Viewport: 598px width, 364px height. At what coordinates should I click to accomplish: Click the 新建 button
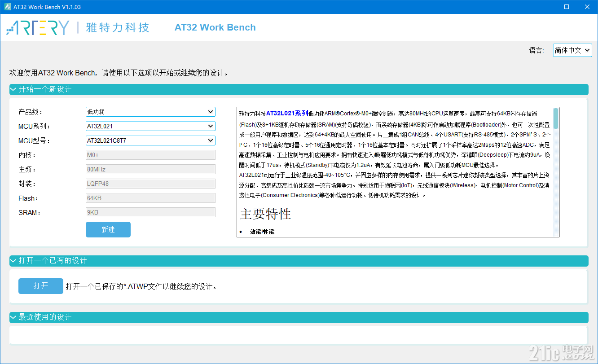[108, 229]
